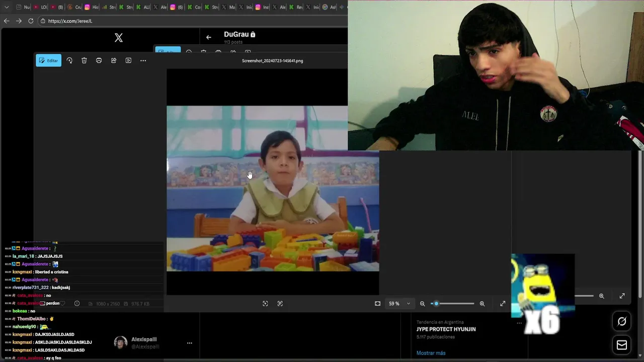Open the JYPE PROTECT HYUNJIN trend

(446, 329)
